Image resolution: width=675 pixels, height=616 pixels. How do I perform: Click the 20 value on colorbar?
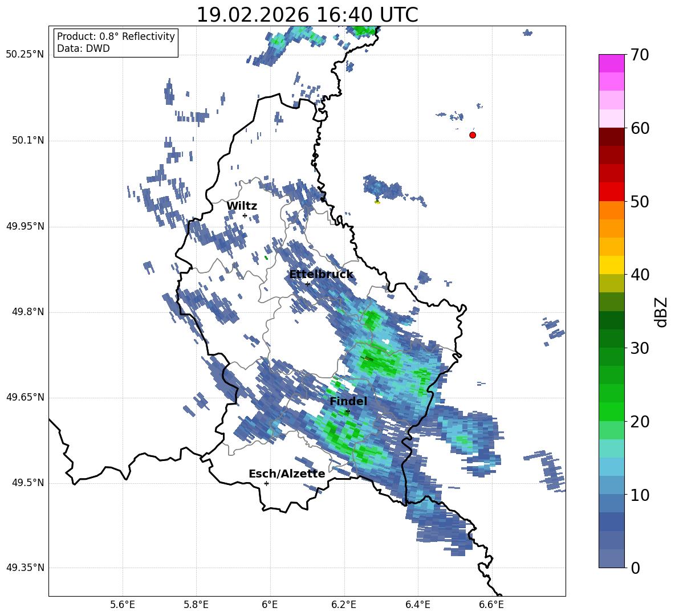[640, 422]
